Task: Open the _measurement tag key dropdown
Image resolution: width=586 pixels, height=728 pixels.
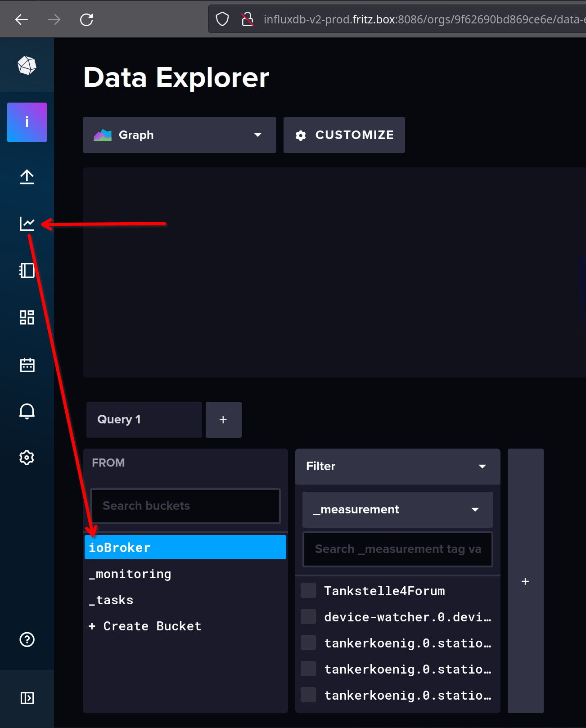Action: click(397, 509)
